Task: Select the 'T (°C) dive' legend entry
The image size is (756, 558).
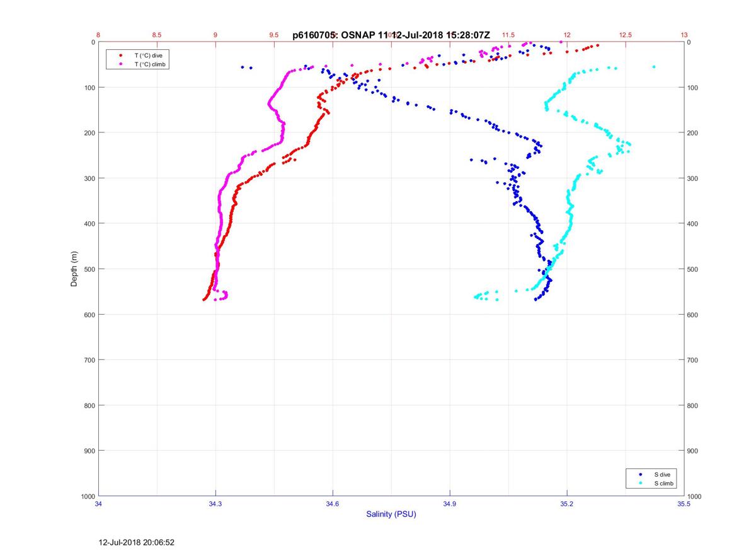Action: pos(148,55)
